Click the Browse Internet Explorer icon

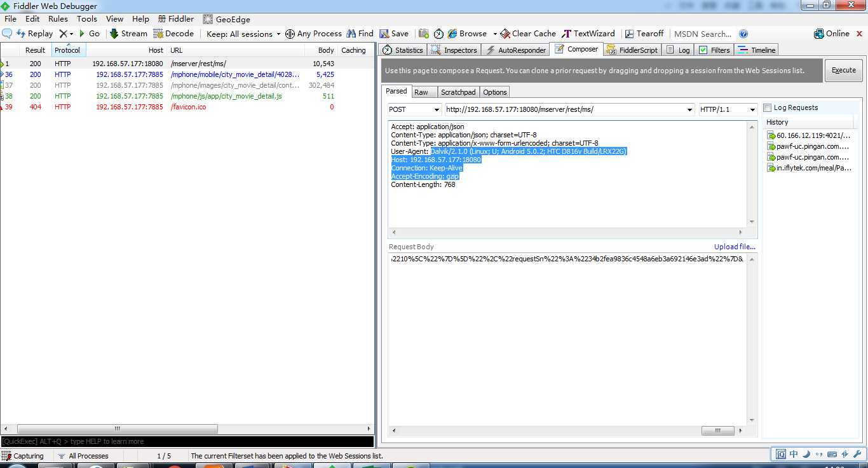tap(452, 34)
